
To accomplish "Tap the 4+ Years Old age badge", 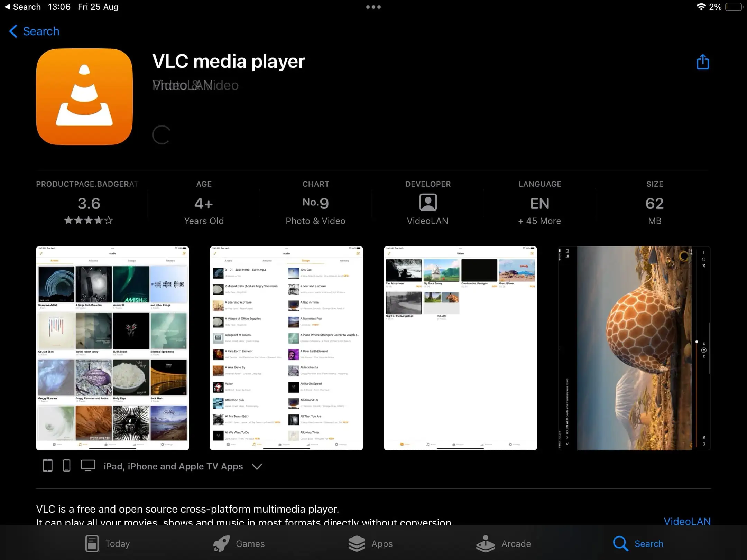I will (x=204, y=203).
